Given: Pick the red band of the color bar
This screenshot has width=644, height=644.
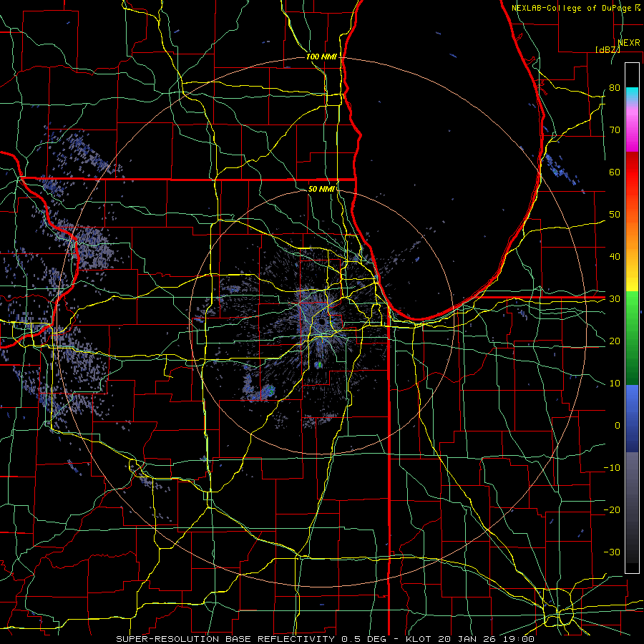Looking at the screenshot, I should (632, 172).
